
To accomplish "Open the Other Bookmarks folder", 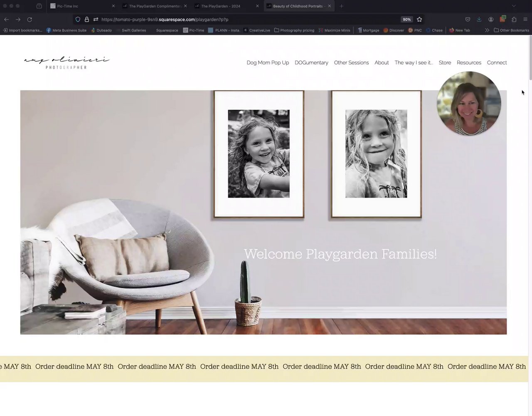I will (511, 30).
